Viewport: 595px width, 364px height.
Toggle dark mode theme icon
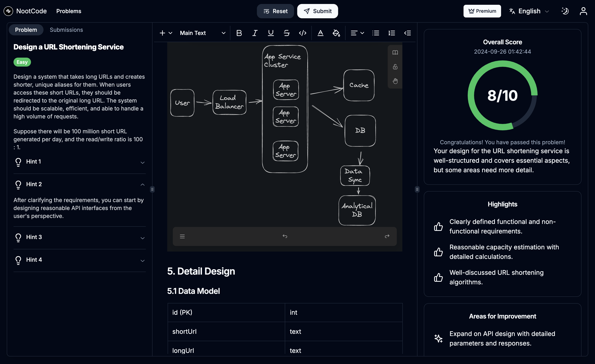click(x=565, y=11)
